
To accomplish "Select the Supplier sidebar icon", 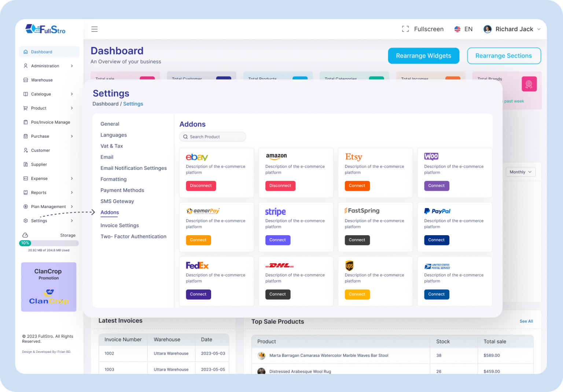I will 25,164.
